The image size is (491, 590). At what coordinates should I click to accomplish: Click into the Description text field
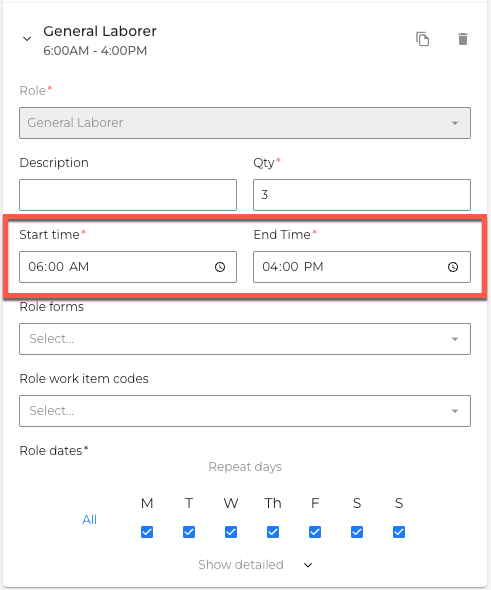click(x=128, y=195)
